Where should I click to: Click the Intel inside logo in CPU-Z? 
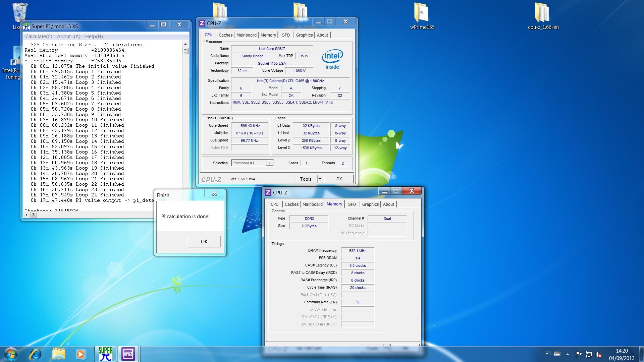pos(332,59)
